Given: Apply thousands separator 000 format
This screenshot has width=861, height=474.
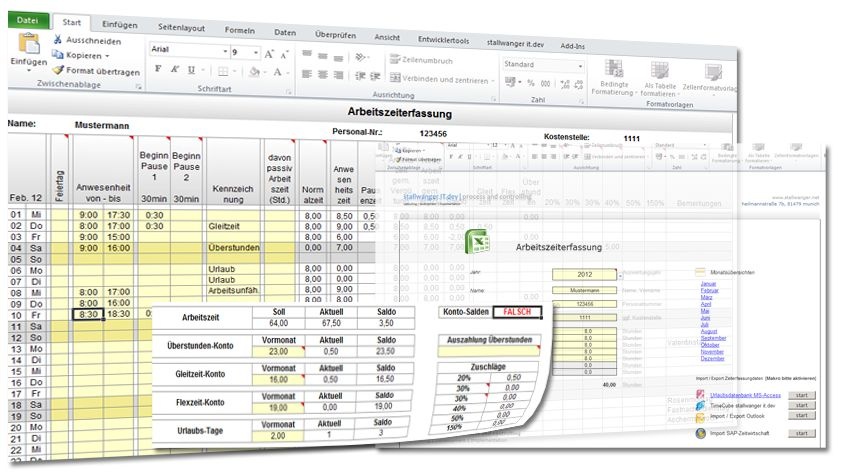Looking at the screenshot, I should click(x=545, y=83).
